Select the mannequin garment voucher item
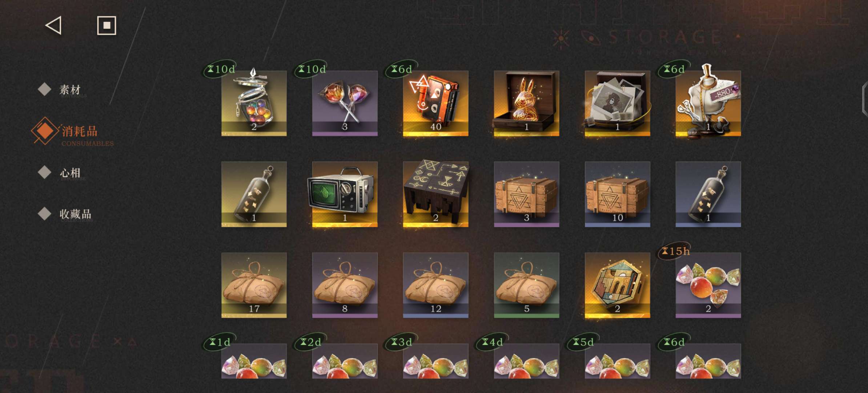 (x=708, y=103)
